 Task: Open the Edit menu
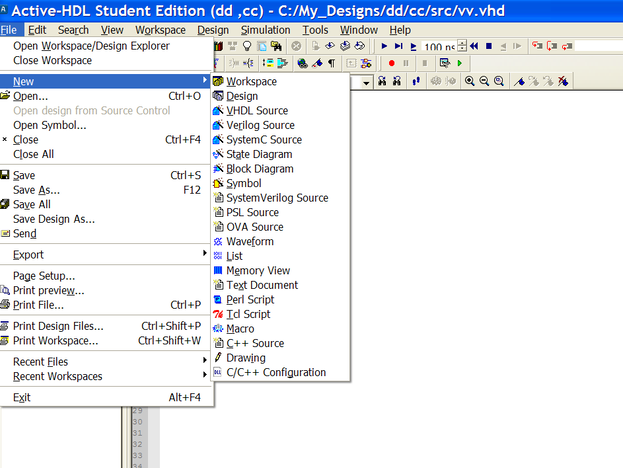[37, 30]
